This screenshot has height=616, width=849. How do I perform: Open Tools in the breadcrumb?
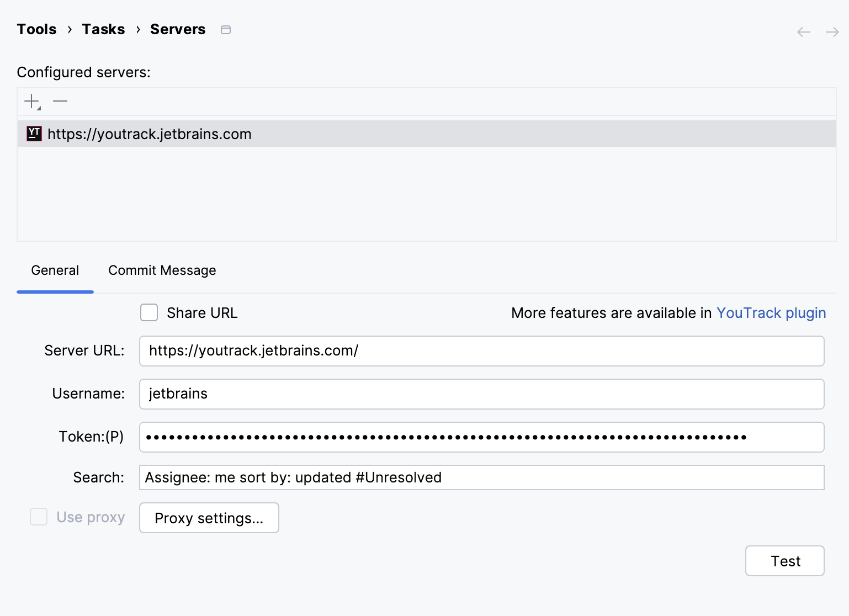pyautogui.click(x=36, y=29)
